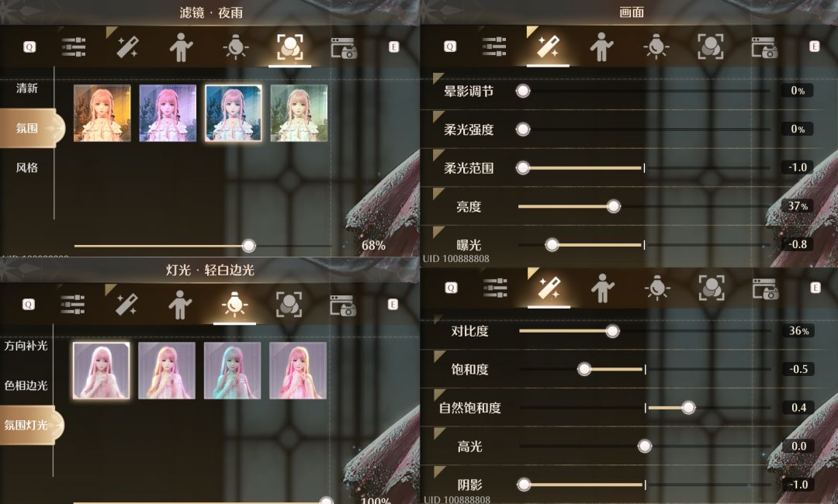Image resolution: width=838 pixels, height=504 pixels.
Task: Open the 色相边光 lighting category
Action: [x=26, y=385]
